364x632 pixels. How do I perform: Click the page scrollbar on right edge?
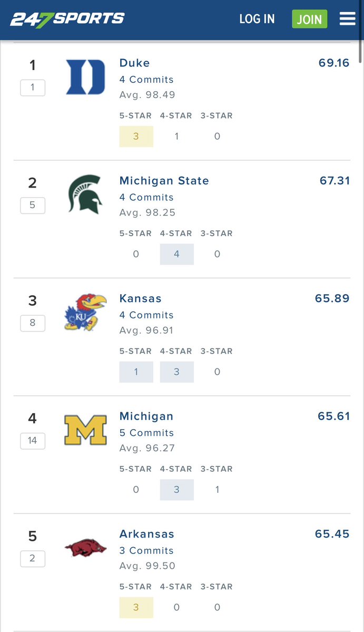(x=361, y=30)
